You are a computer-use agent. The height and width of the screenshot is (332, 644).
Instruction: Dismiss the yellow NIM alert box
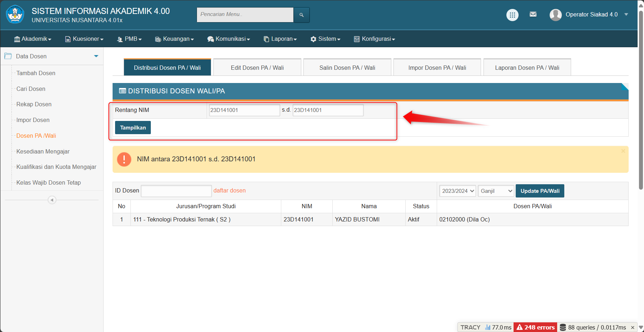(623, 151)
